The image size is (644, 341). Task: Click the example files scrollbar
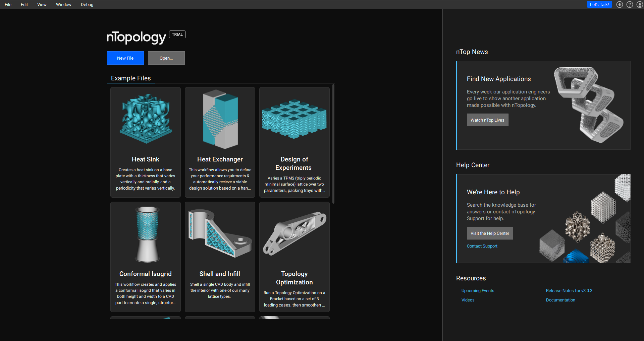(333, 144)
